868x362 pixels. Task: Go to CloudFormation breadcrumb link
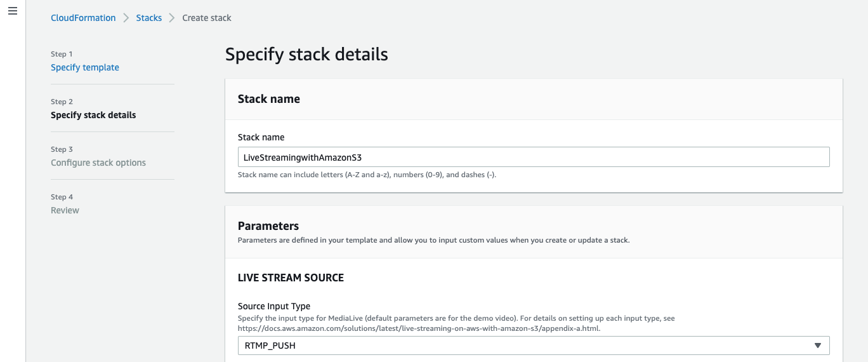[x=83, y=18]
